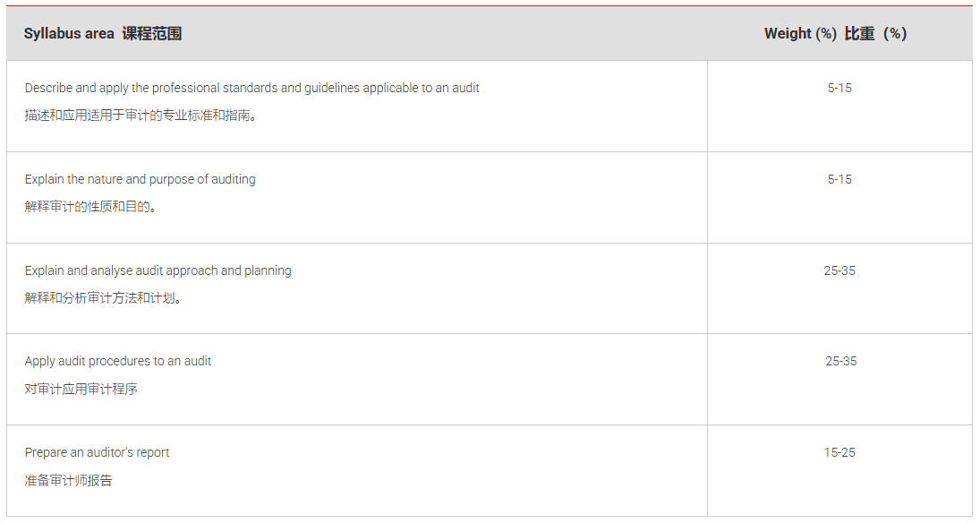This screenshot has height=523, width=980.
Task: Click the Chinese text 准备审计师报告
Action: click(68, 481)
